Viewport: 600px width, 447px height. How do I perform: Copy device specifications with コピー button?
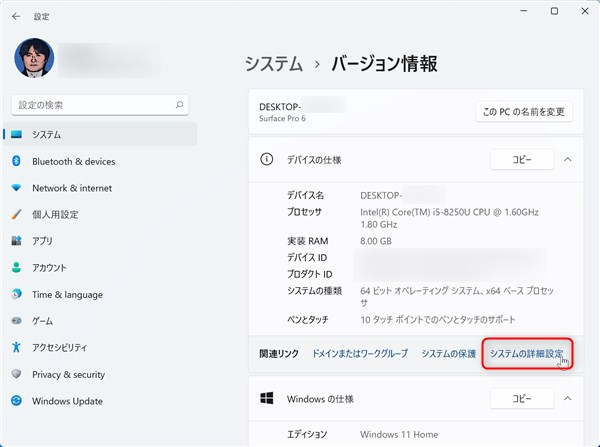[522, 159]
